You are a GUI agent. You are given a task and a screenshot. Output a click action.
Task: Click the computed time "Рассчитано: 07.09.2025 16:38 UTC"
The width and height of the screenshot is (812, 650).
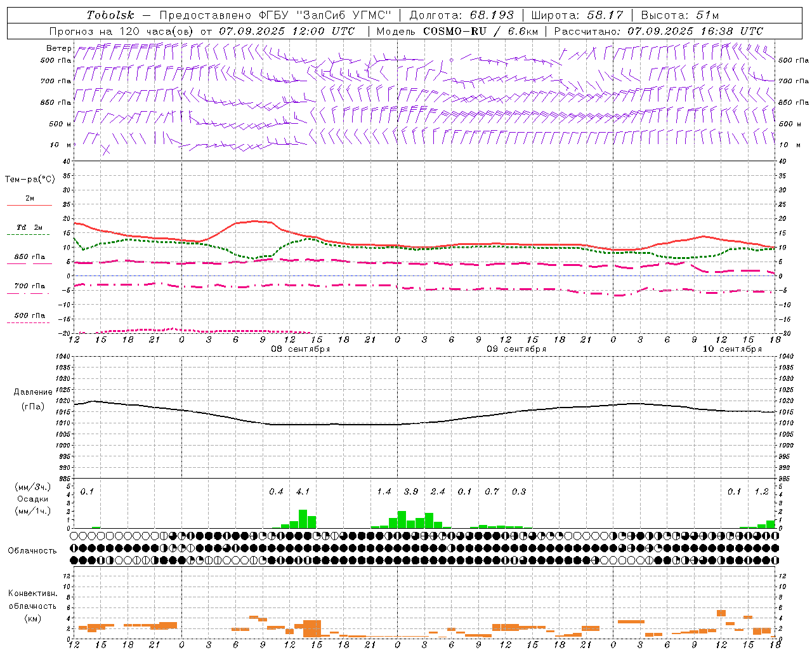(658, 31)
